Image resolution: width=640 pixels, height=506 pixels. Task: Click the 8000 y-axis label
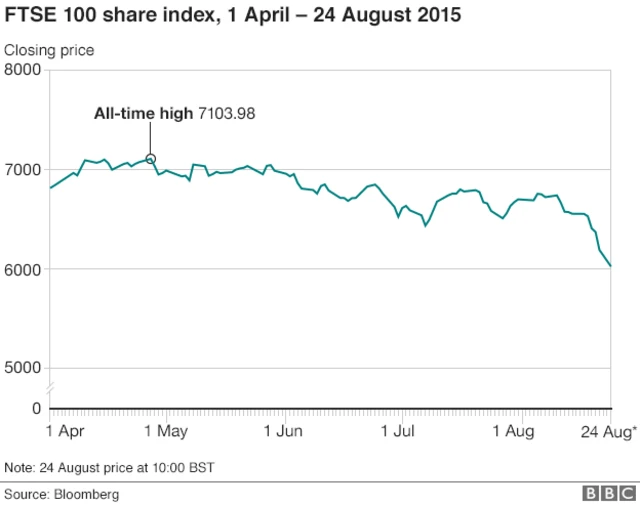pyautogui.click(x=22, y=70)
